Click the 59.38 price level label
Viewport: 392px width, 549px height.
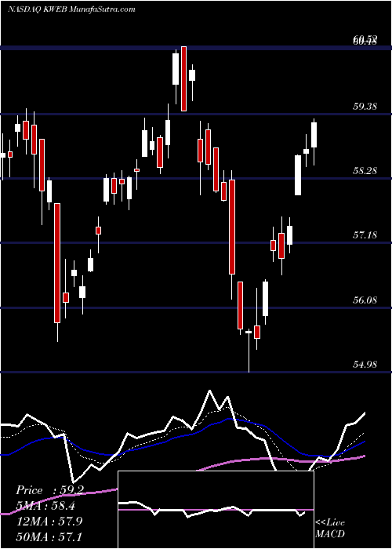click(365, 107)
